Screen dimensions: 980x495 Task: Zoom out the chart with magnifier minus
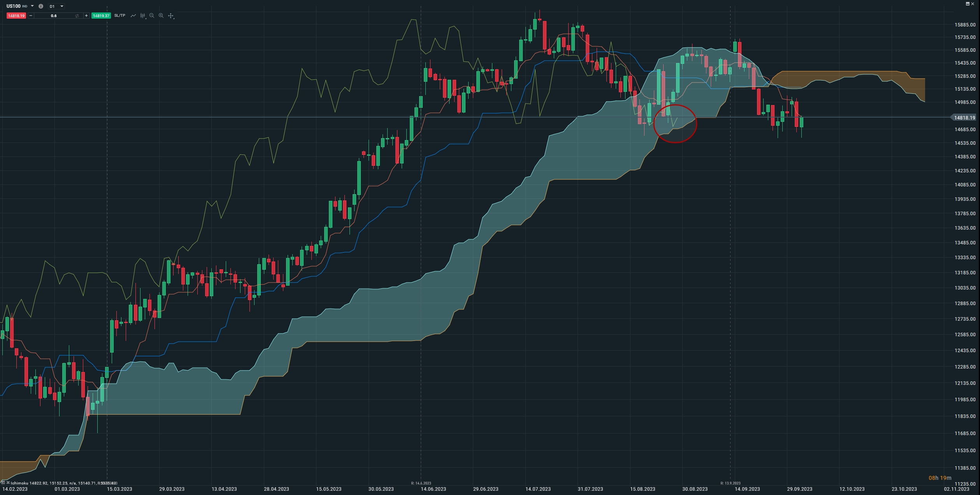point(152,16)
